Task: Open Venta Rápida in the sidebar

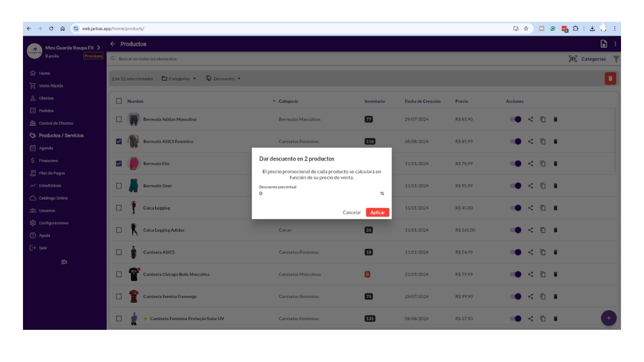Action: (x=51, y=86)
